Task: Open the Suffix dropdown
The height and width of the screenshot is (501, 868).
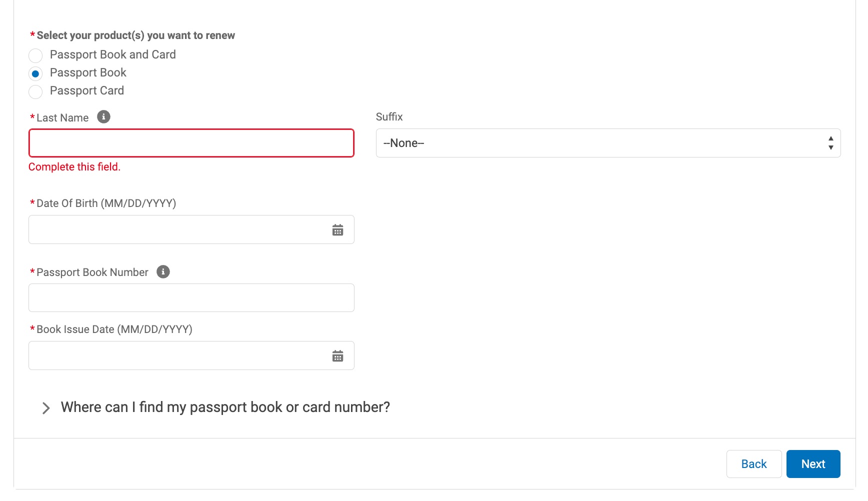Action: pyautogui.click(x=608, y=142)
